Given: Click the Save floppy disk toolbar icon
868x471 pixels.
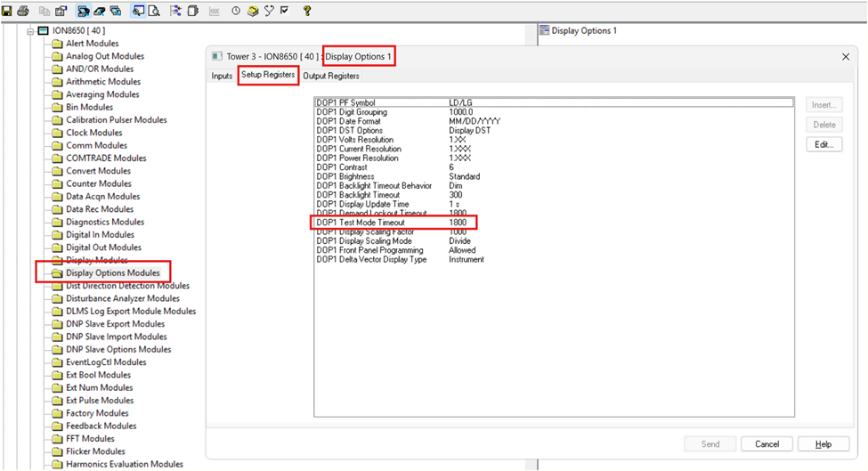Looking at the screenshot, I should coord(7,11).
